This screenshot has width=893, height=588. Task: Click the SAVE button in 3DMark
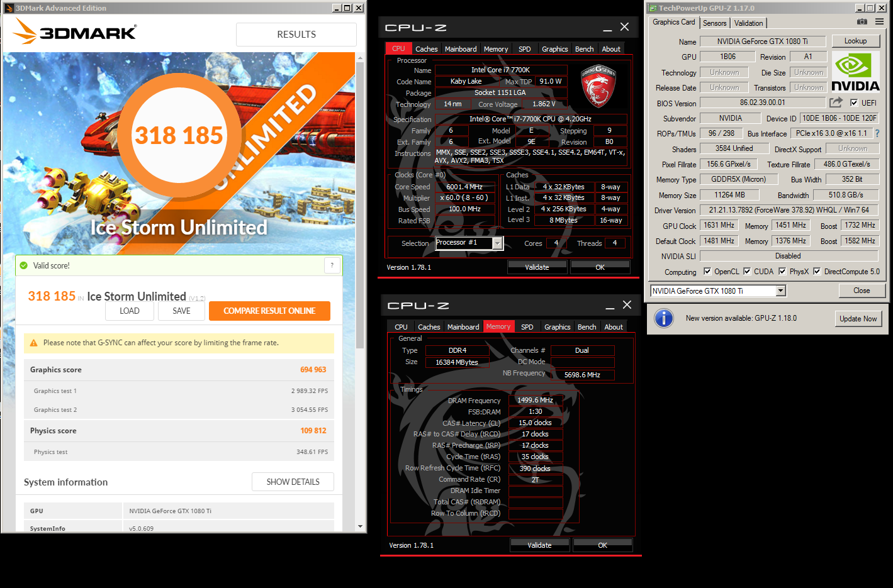tap(181, 311)
